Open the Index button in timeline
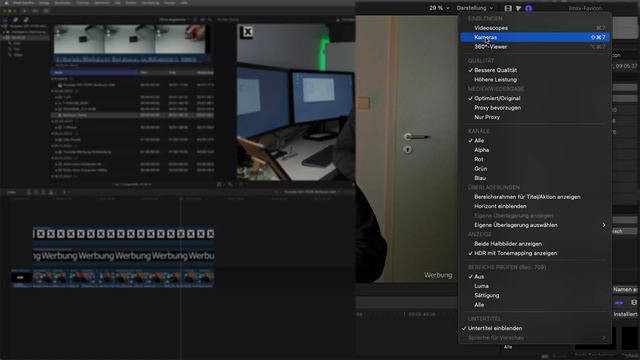 click(11, 192)
